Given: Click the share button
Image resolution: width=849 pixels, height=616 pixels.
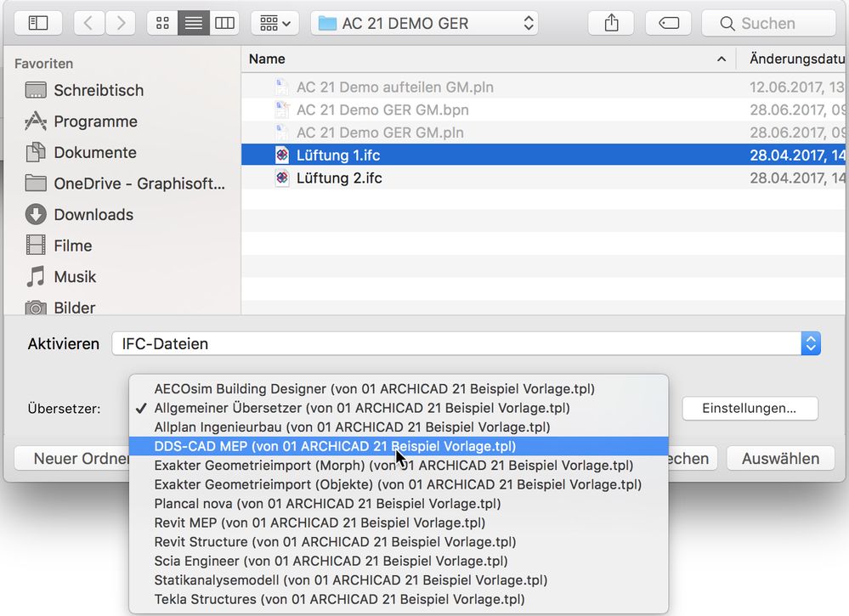Looking at the screenshot, I should 611,23.
